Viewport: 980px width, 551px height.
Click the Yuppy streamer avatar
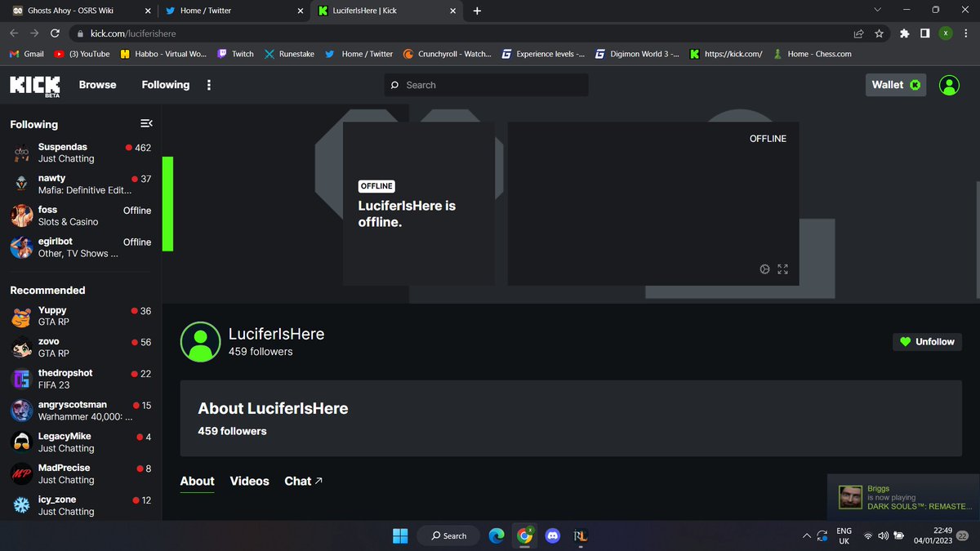coord(22,316)
